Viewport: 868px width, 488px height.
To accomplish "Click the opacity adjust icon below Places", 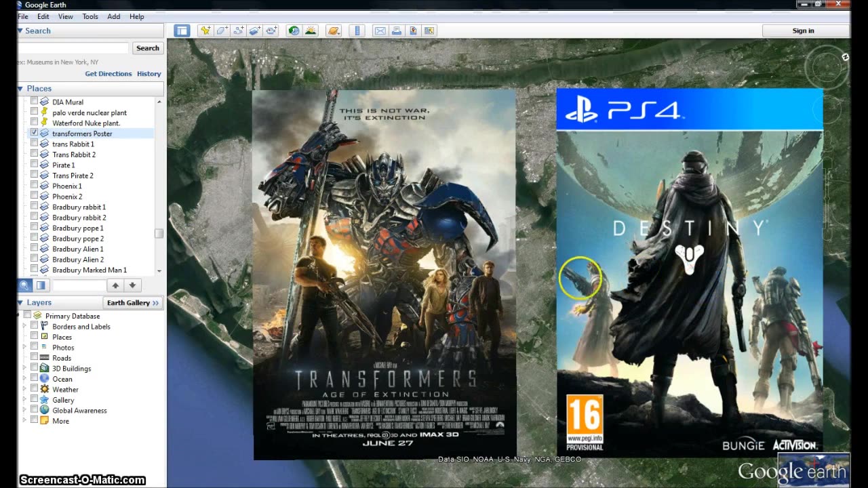I will (41, 285).
